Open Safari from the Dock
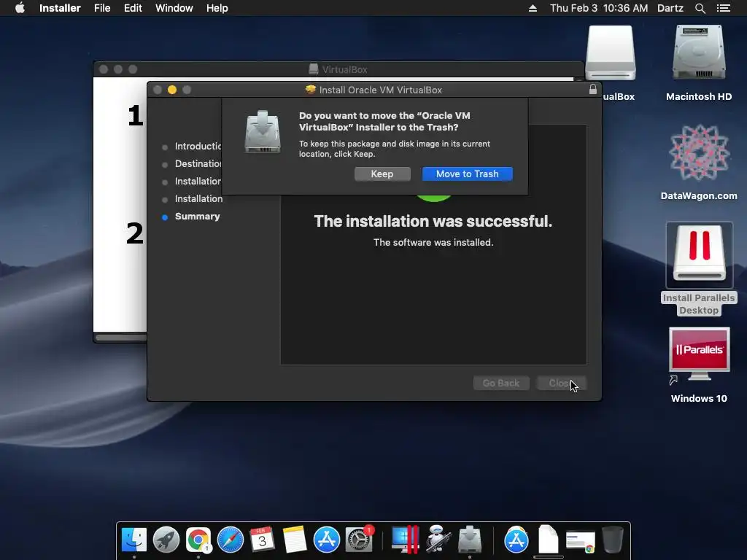 (x=230, y=540)
